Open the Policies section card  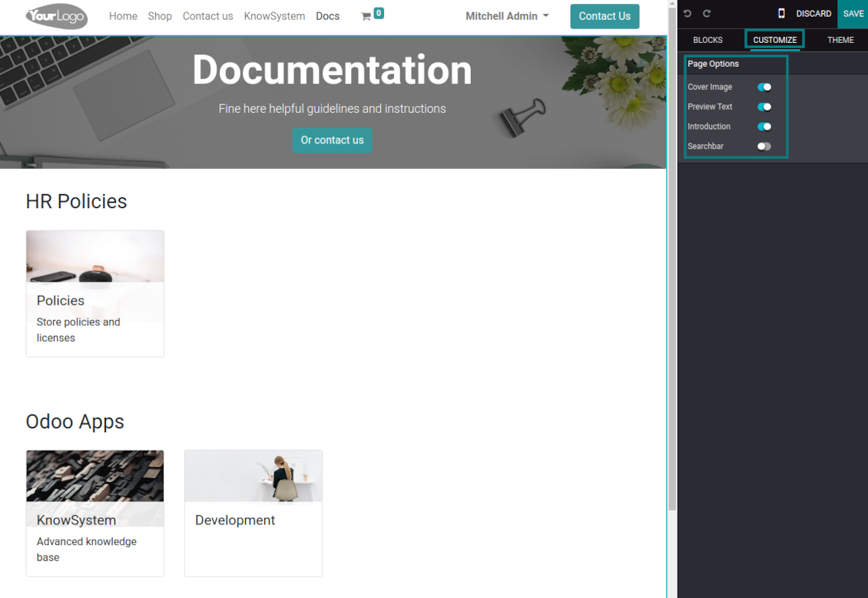click(x=94, y=293)
